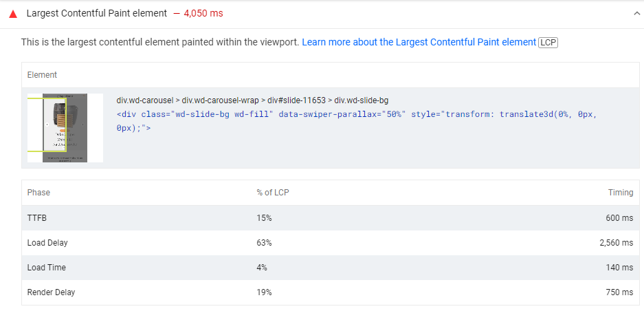This screenshot has width=644, height=311.
Task: Click the % of LCP column header
Action: pyautogui.click(x=273, y=193)
